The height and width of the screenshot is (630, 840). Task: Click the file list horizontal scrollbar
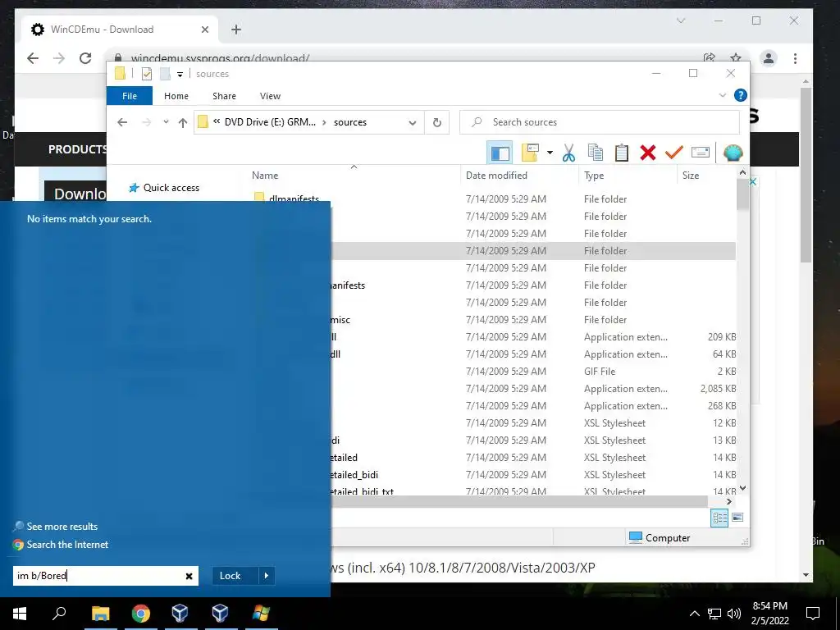[519, 501]
